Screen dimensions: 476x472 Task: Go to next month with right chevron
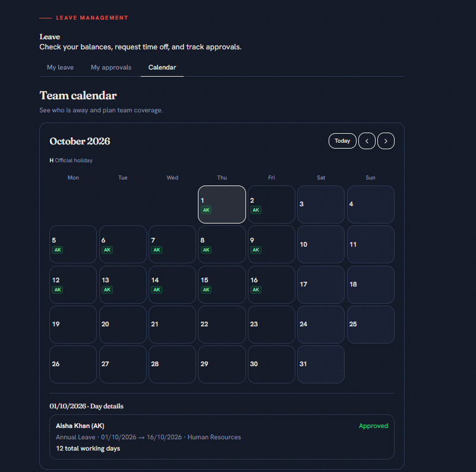[386, 141]
